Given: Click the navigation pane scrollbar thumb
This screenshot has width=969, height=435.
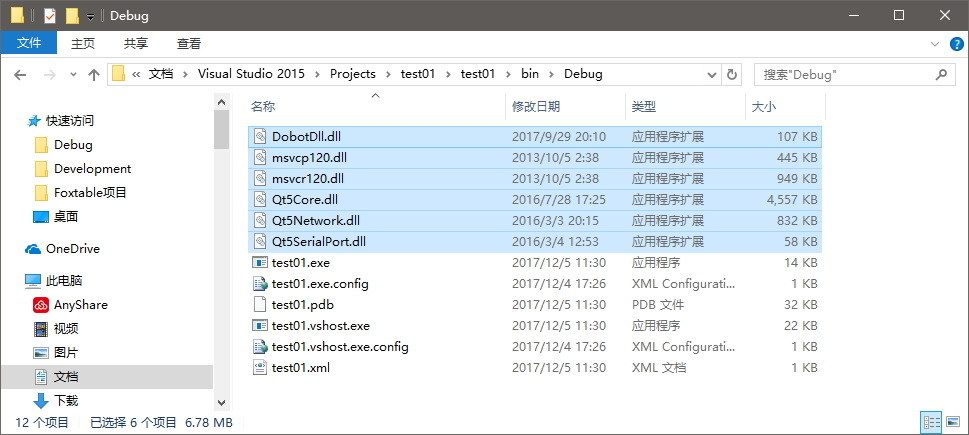Looking at the screenshot, I should click(221, 129).
